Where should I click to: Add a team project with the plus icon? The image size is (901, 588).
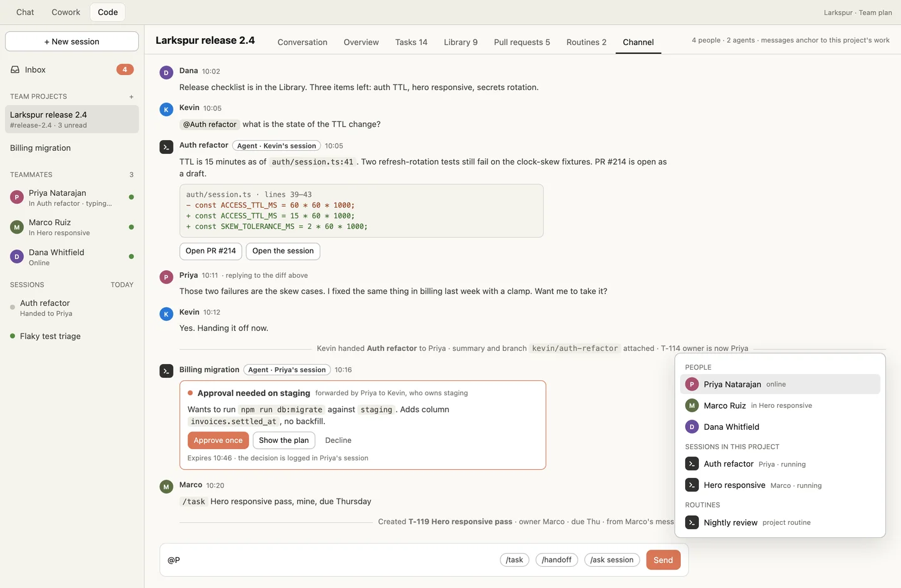[131, 97]
